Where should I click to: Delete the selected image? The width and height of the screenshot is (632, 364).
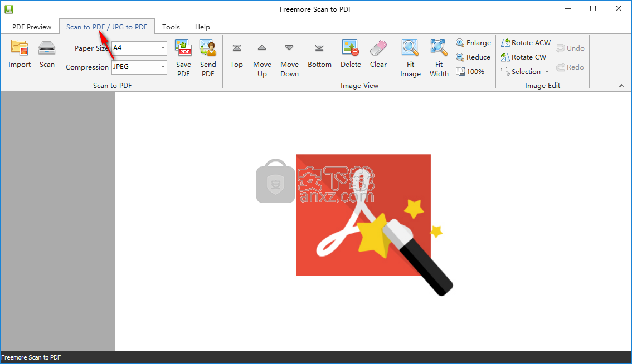[x=350, y=54]
